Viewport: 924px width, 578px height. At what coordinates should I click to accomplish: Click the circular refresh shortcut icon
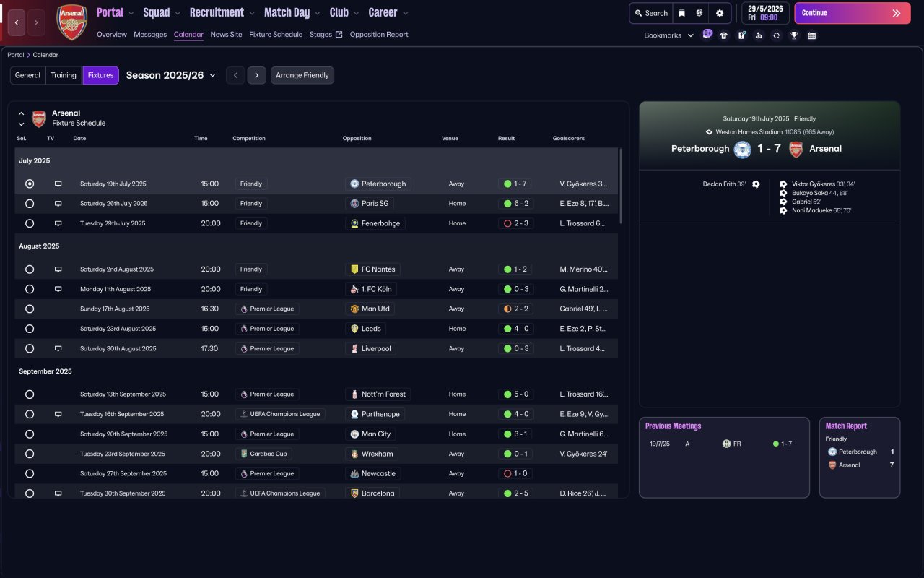(x=776, y=35)
